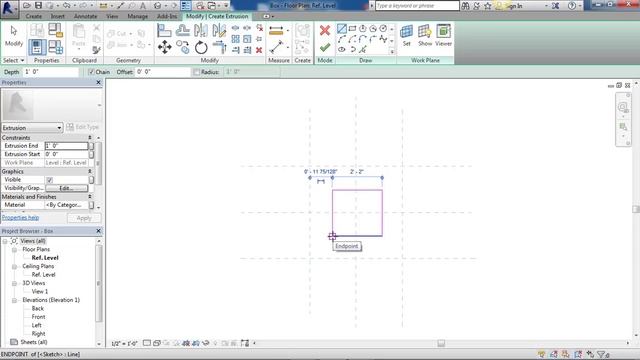Click the Modify arrow tool
This screenshot has height=360, width=640.
click(14, 35)
